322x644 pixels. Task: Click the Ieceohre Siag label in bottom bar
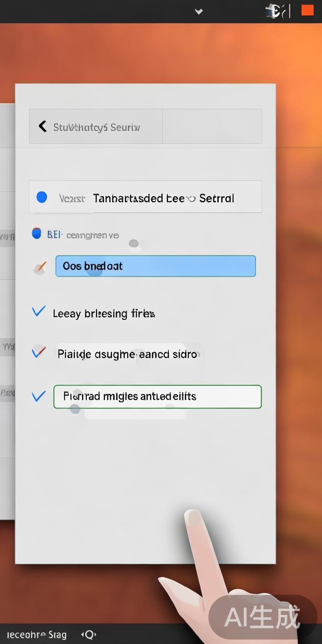click(x=37, y=635)
